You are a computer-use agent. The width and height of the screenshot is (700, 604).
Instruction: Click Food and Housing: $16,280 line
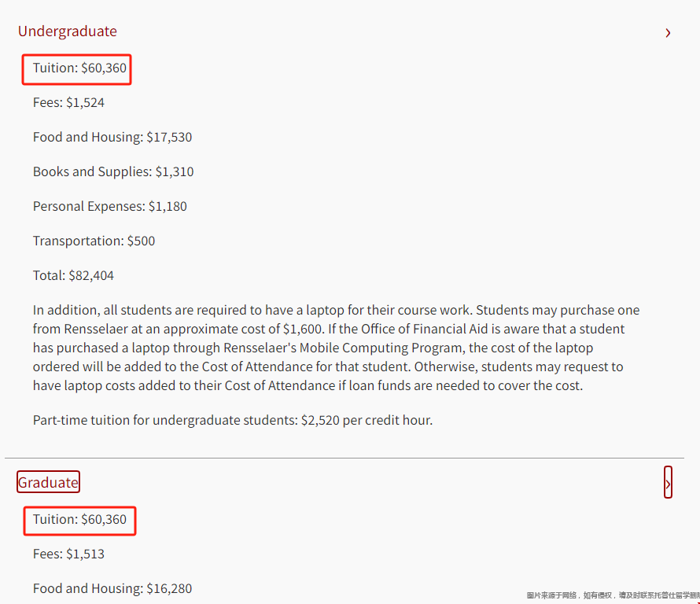(x=112, y=589)
